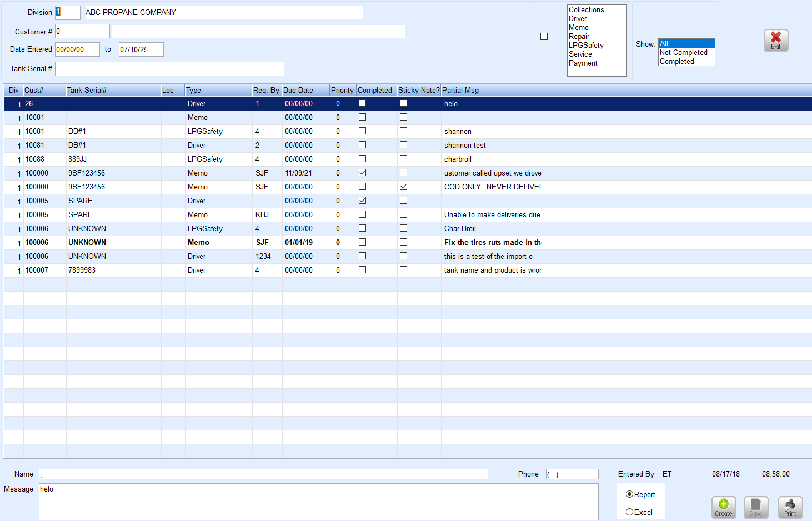Viewport: 812px width, 521px height.
Task: Enable Sticky Note for the Char-Broil row
Action: point(403,228)
